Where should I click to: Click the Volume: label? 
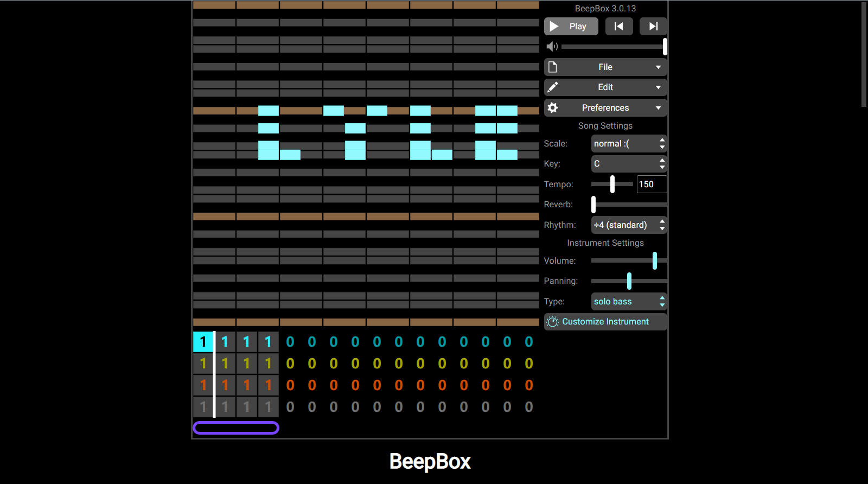[x=560, y=261]
